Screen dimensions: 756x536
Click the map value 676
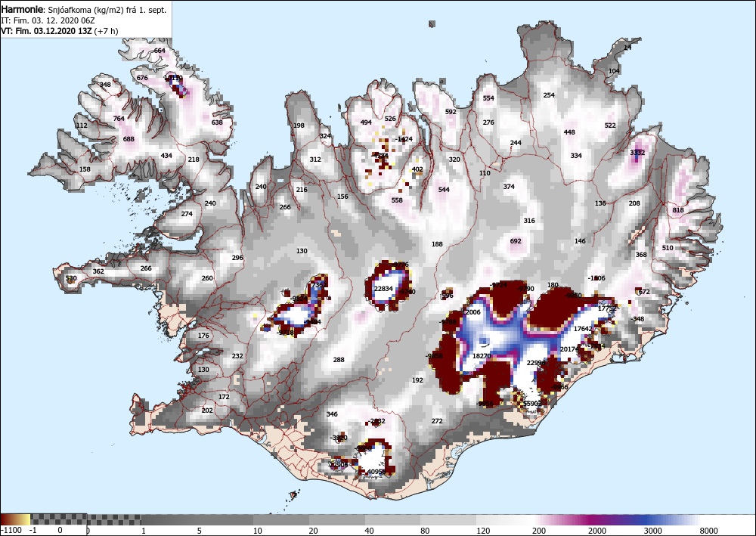(142, 78)
